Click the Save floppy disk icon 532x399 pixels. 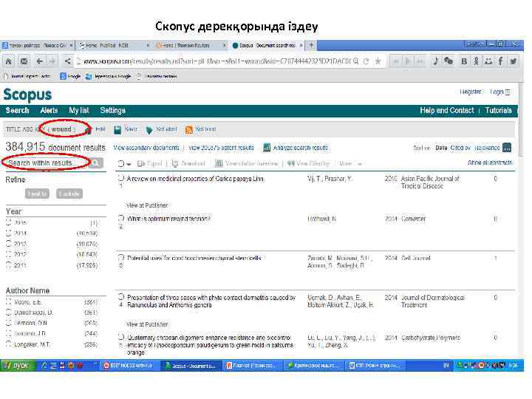coord(117,129)
